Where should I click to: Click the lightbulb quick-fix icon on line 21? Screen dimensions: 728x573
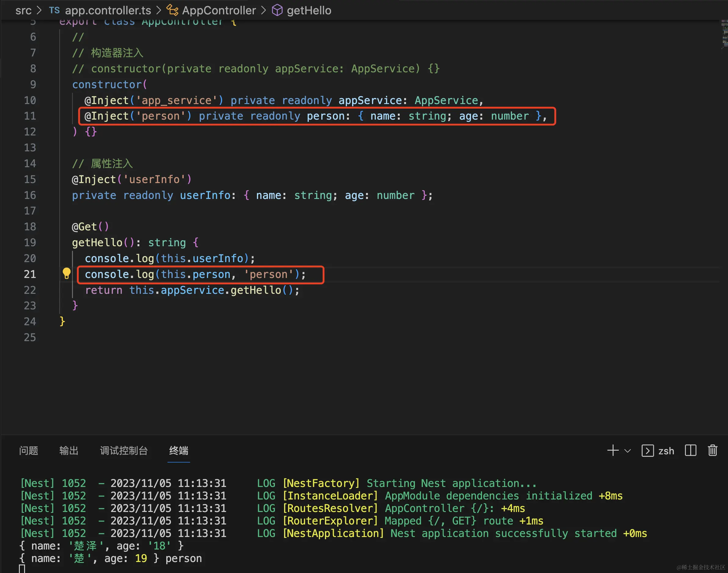click(67, 274)
